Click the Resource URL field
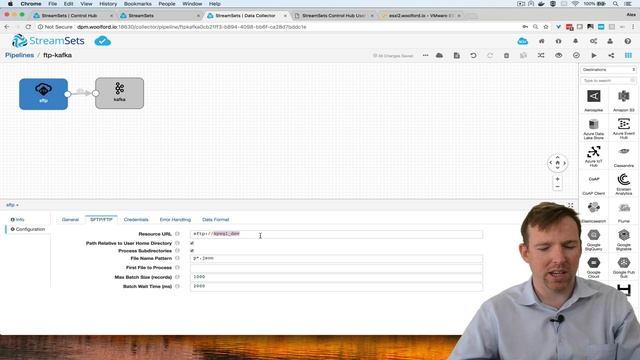The height and width of the screenshot is (360, 640). click(x=336, y=234)
